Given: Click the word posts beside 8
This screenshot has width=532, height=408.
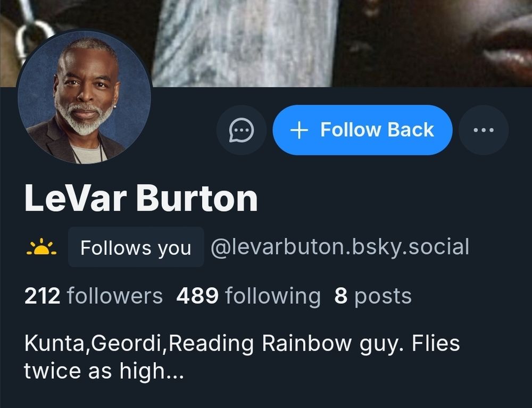Looking at the screenshot, I should [383, 297].
